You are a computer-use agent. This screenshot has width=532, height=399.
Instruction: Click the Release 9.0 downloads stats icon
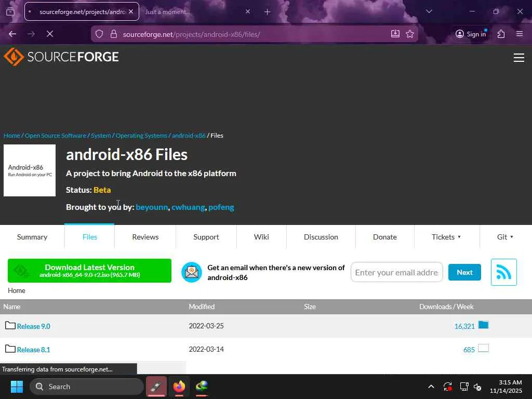coord(484,325)
